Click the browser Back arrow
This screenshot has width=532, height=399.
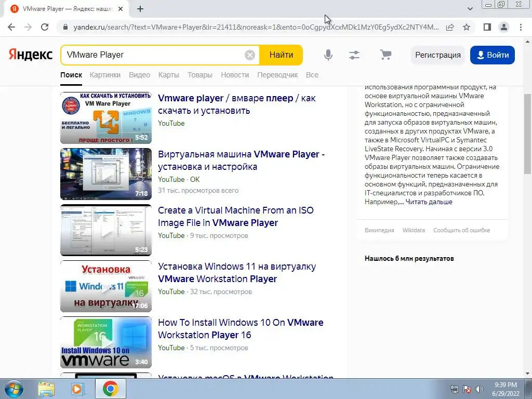(x=11, y=27)
